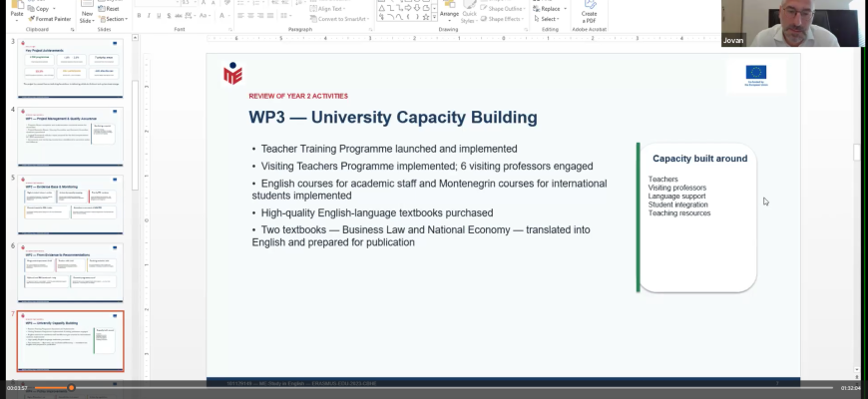
Task: Click Convert to SmartArt
Action: 339,19
